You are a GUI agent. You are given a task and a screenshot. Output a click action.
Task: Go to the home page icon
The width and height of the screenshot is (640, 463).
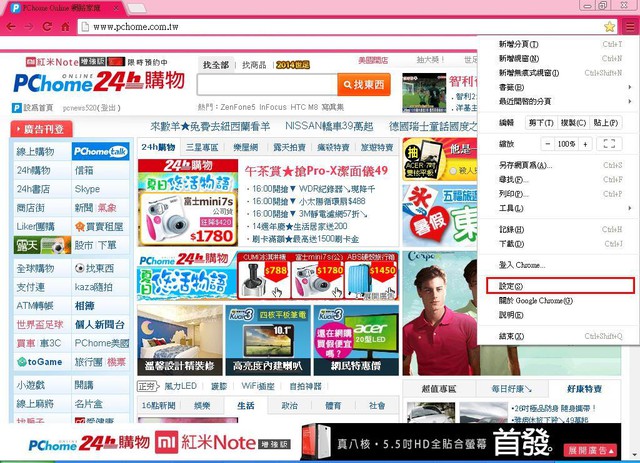pyautogui.click(x=65, y=27)
